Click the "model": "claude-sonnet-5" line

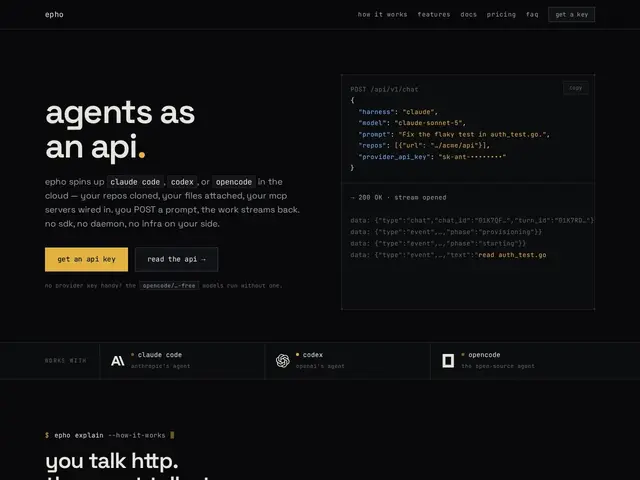[412, 123]
